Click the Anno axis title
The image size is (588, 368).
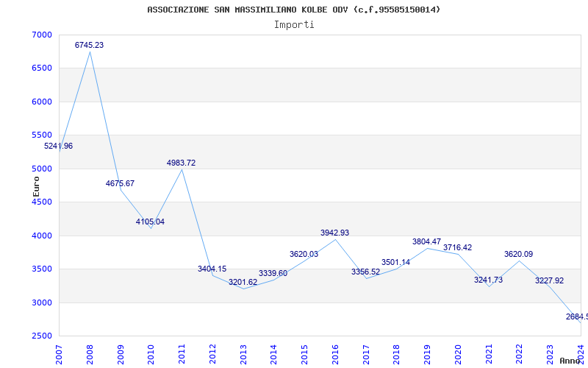(570, 361)
